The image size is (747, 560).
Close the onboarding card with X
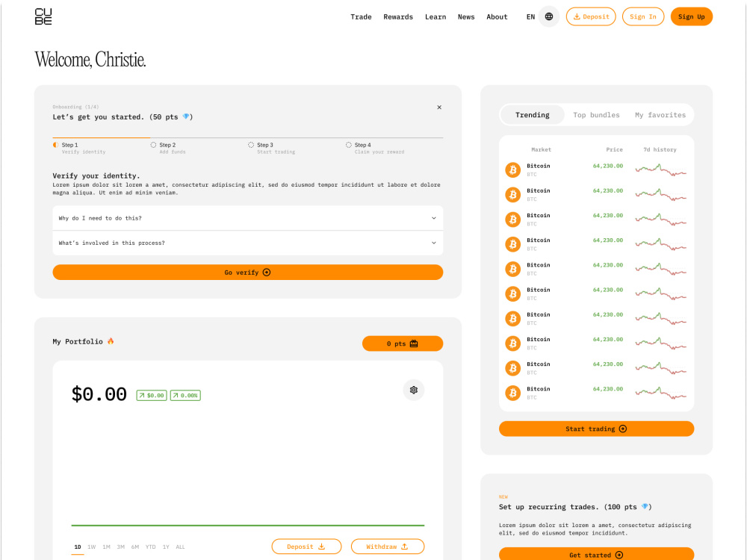tap(439, 107)
